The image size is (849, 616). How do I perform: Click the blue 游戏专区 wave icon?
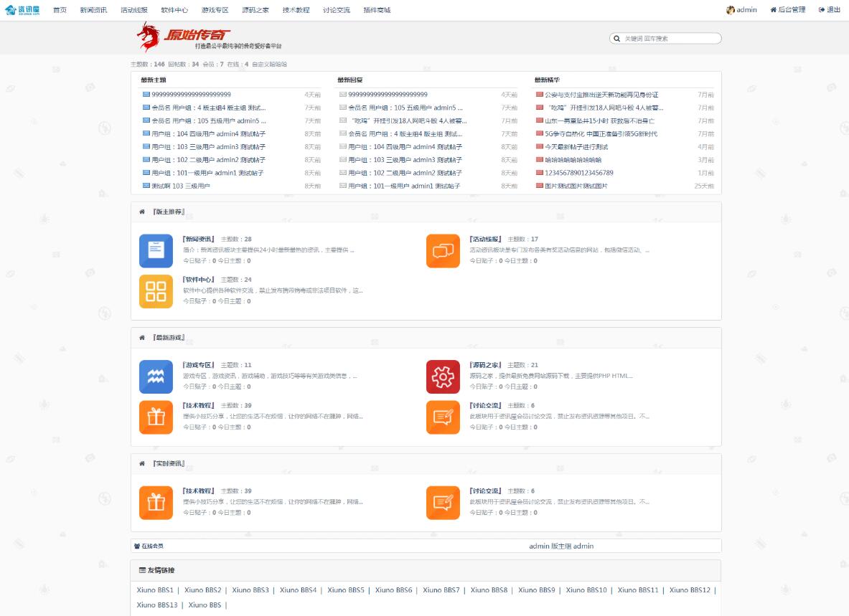coord(156,376)
